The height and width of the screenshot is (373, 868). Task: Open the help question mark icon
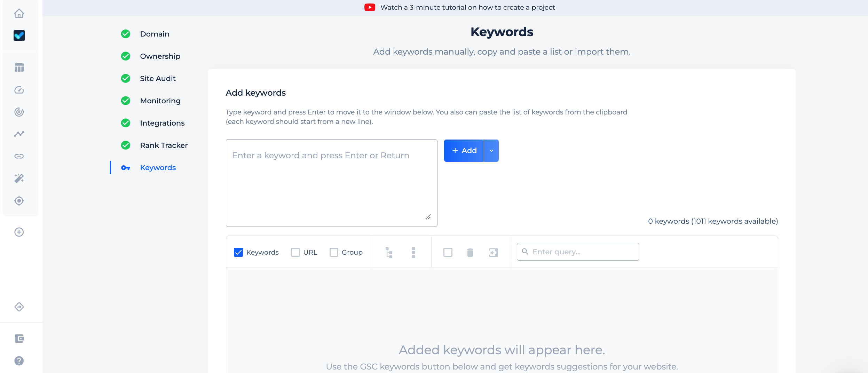pyautogui.click(x=19, y=361)
